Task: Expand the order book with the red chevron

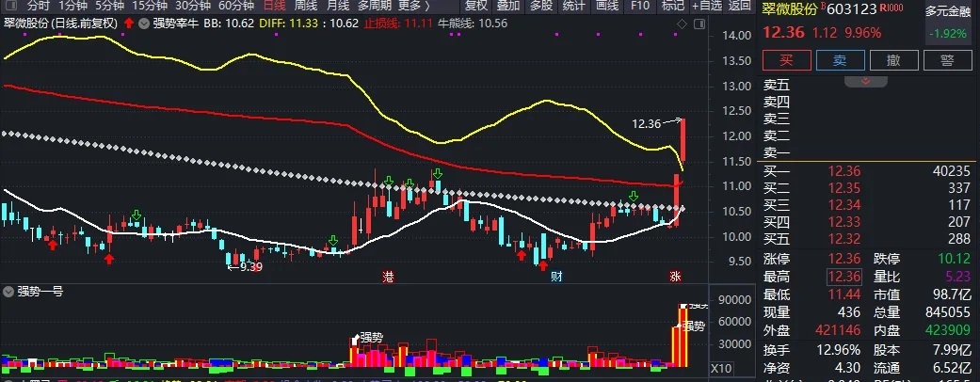Action: click(x=866, y=81)
